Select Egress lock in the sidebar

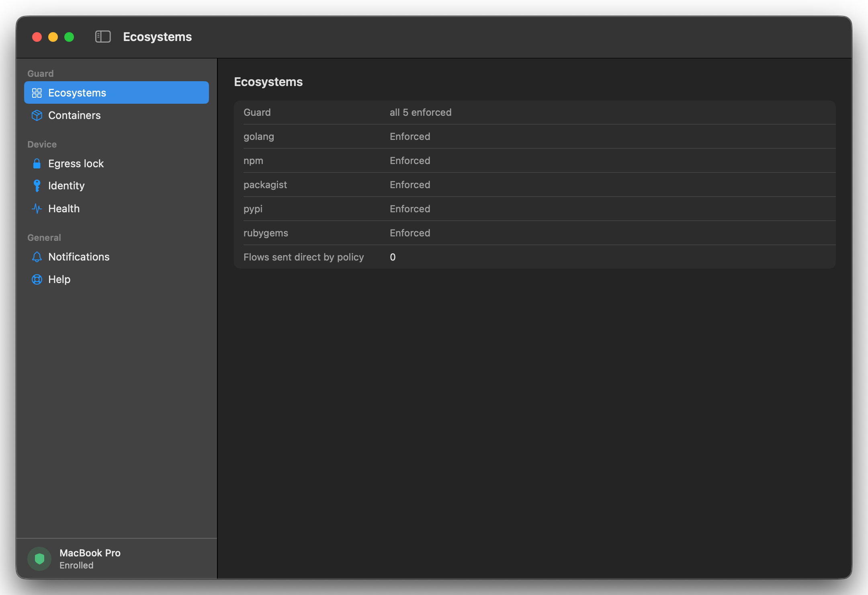coord(117,164)
